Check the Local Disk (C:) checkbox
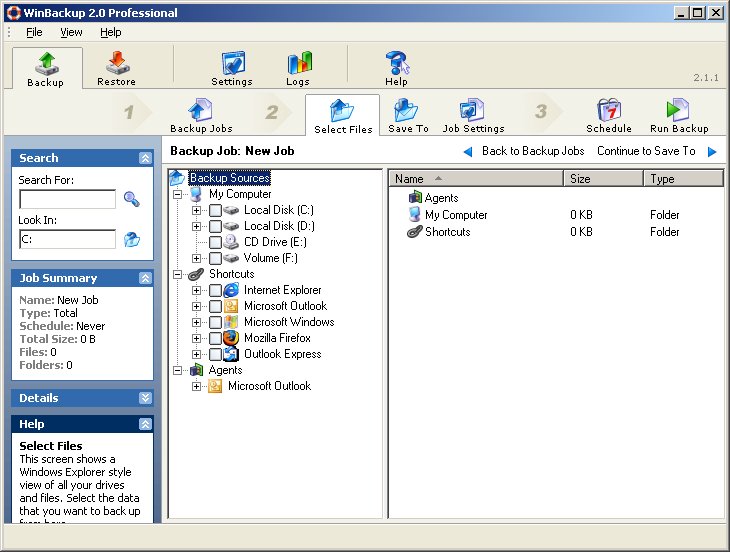Screen dimensions: 730x552 216,210
